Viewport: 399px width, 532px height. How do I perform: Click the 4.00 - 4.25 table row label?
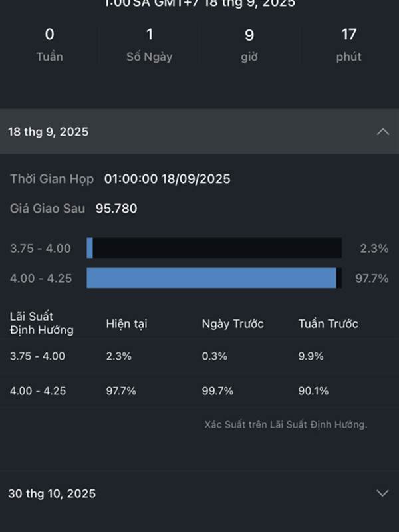tap(38, 391)
